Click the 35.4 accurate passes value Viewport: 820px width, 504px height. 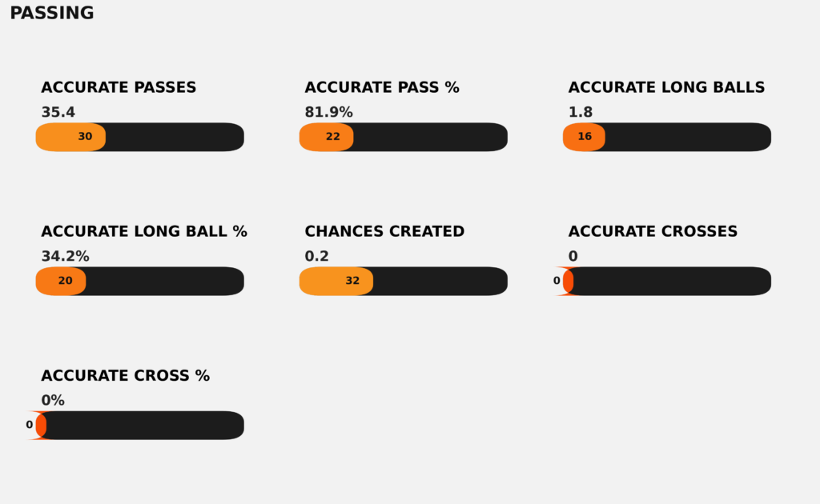point(58,113)
